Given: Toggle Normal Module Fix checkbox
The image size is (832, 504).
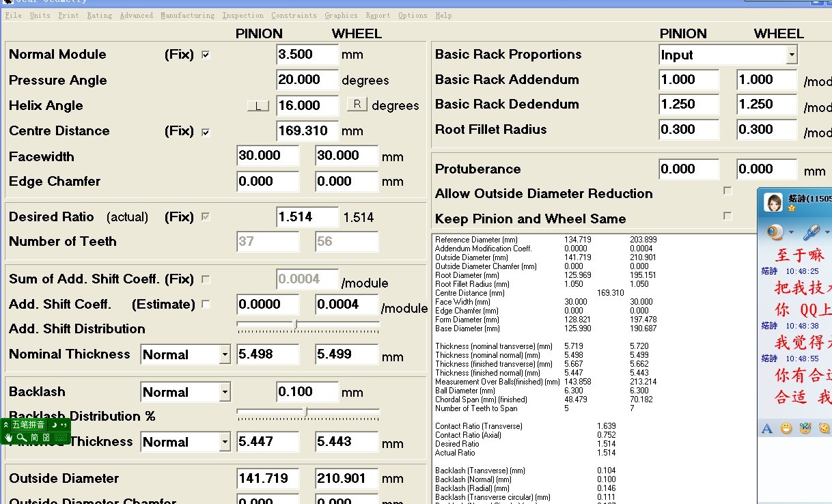Looking at the screenshot, I should 206,55.
